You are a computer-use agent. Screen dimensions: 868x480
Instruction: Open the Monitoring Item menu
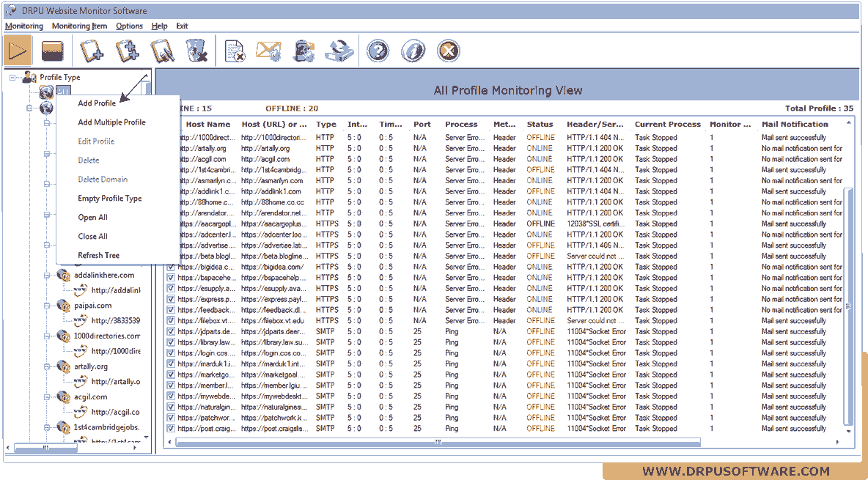(80, 26)
